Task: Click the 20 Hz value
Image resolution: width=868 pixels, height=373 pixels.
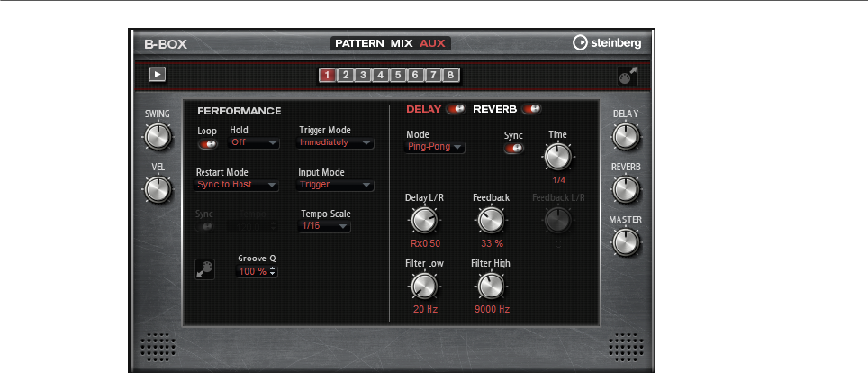Action: pyautogui.click(x=425, y=309)
